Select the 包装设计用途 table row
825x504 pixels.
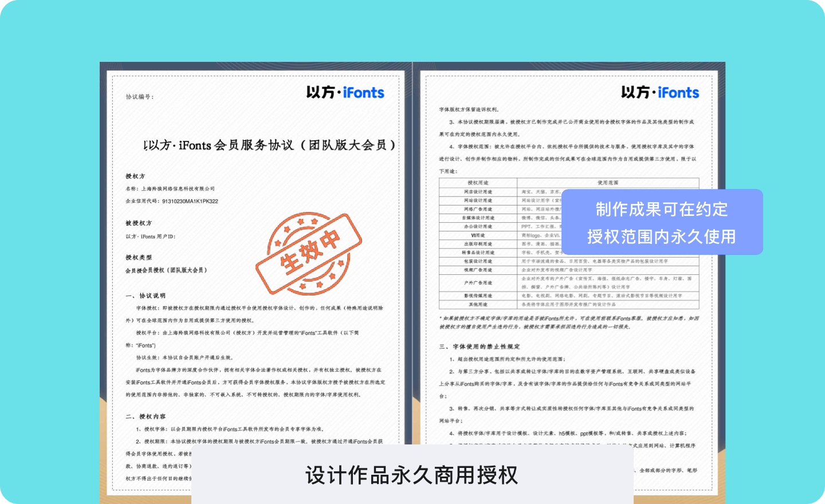pos(569,261)
